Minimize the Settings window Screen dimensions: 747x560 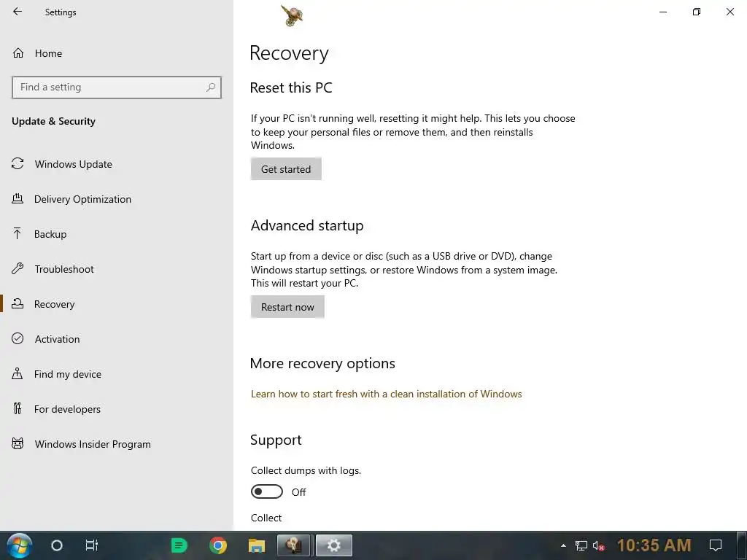click(x=662, y=12)
